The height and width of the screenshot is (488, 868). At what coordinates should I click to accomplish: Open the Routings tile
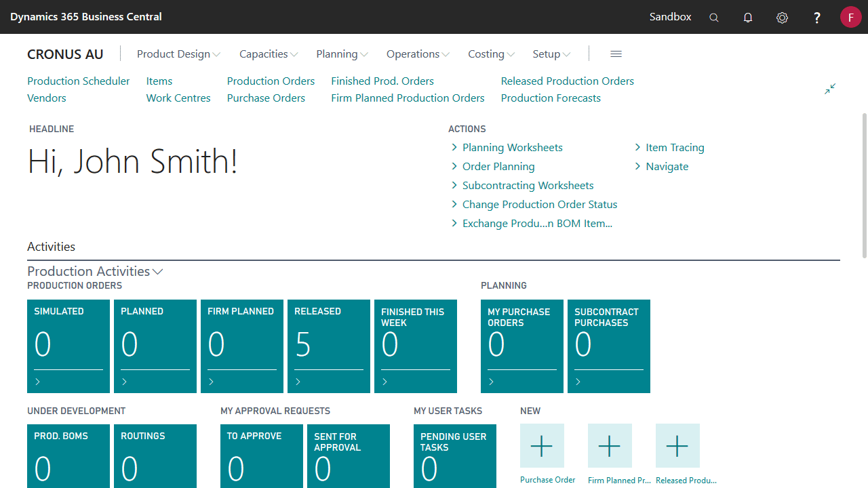pos(155,456)
